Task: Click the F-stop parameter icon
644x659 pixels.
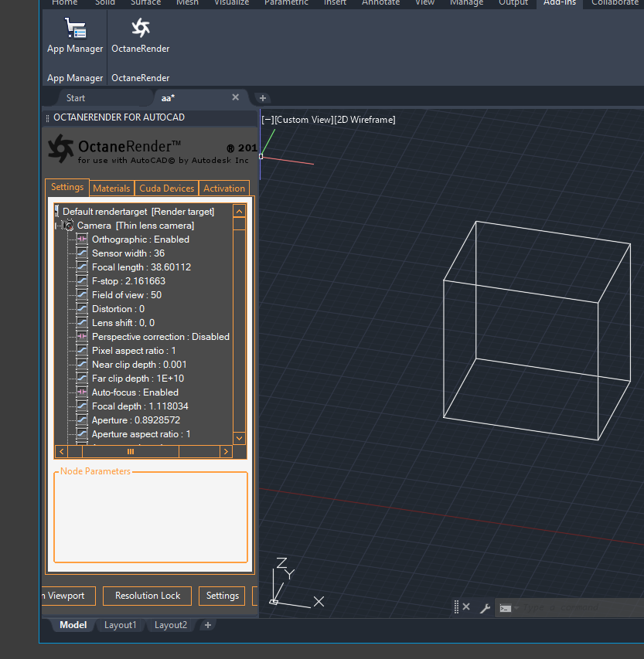Action: click(82, 280)
